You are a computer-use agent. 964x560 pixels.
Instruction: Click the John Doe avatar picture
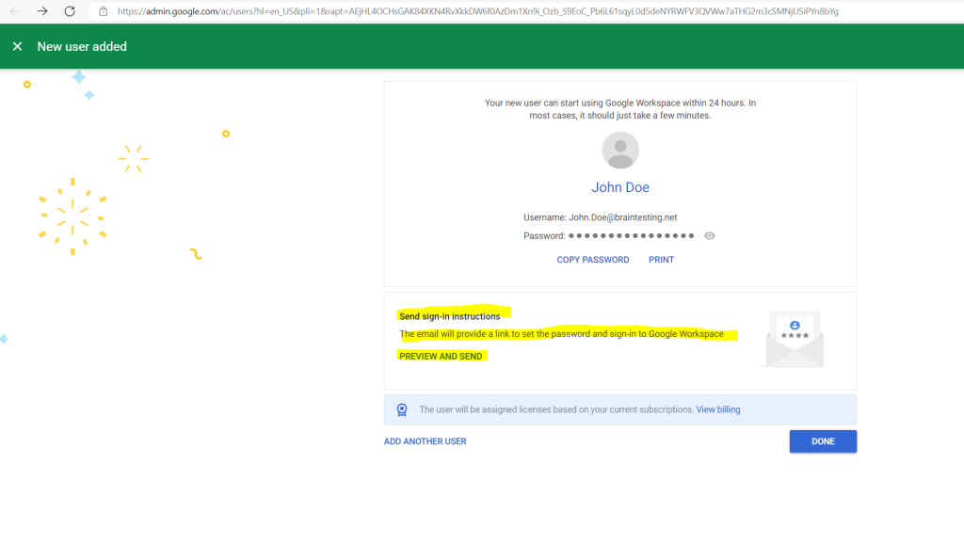[620, 150]
